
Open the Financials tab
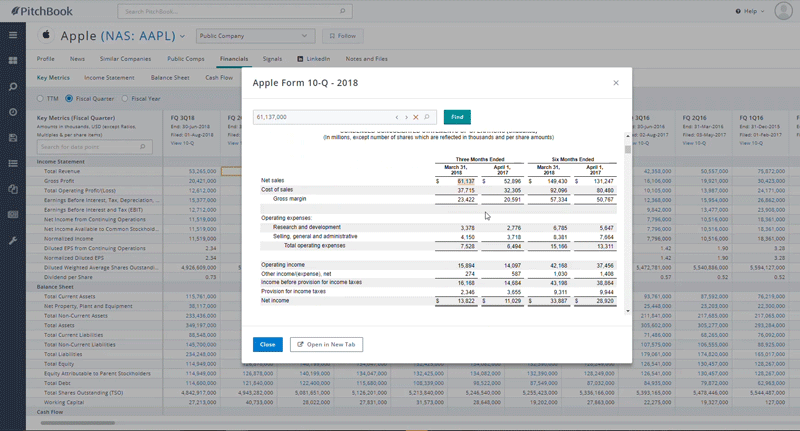pyautogui.click(x=234, y=59)
